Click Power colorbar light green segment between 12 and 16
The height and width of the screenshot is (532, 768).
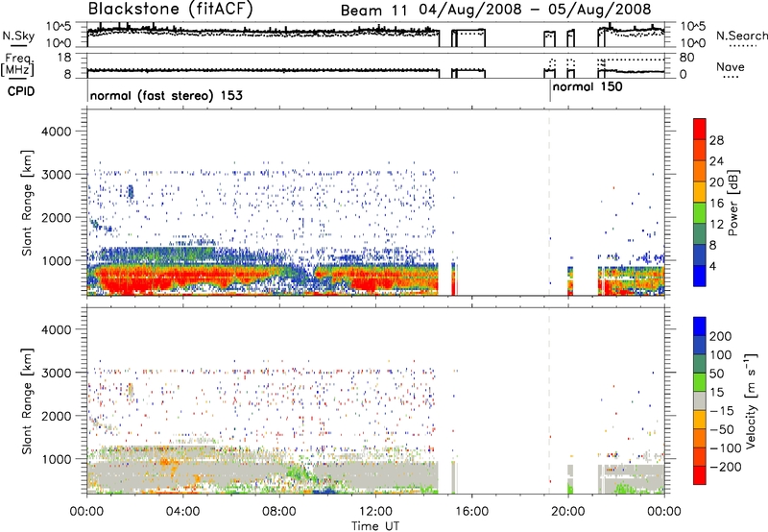pyautogui.click(x=700, y=213)
